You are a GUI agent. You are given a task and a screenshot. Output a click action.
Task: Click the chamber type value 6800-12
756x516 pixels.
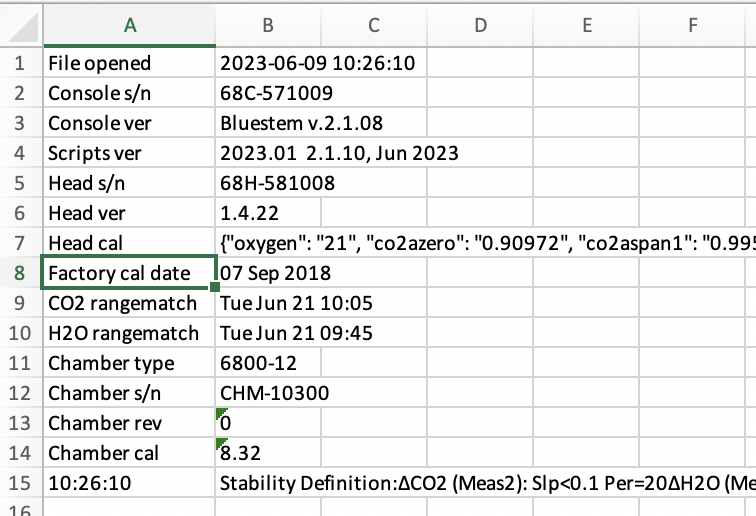268,363
